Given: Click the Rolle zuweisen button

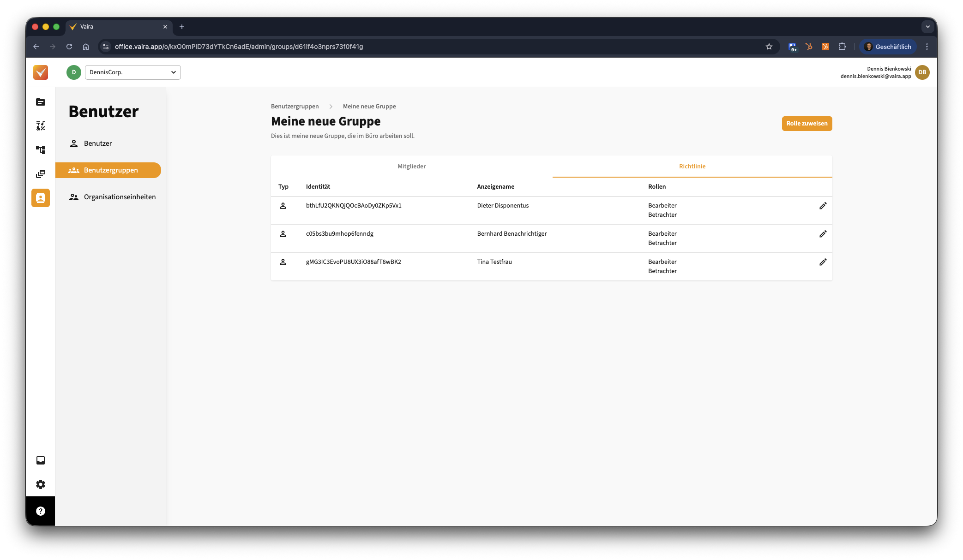Looking at the screenshot, I should click(807, 124).
